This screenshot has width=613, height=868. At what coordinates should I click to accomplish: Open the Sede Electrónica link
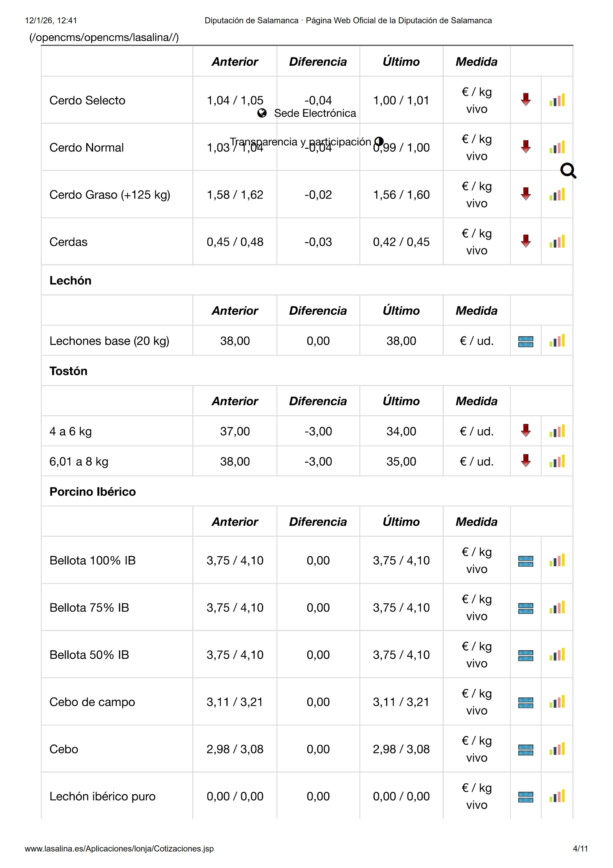(x=315, y=113)
